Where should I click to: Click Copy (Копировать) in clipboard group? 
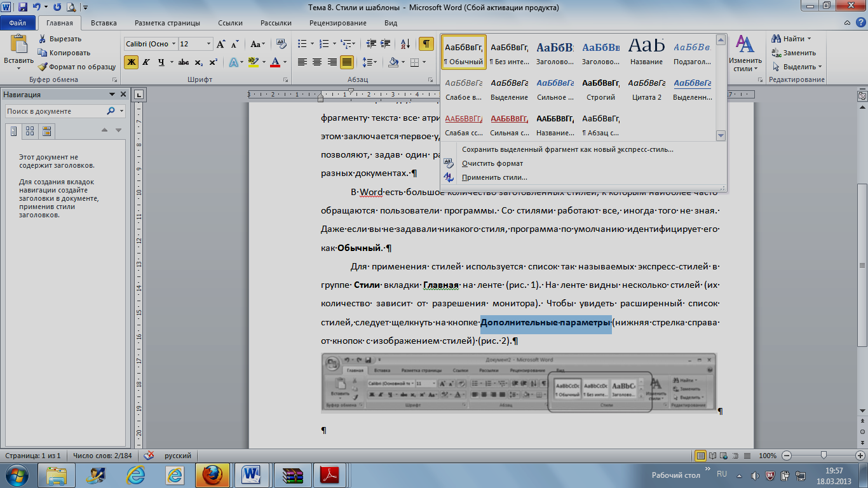click(x=64, y=53)
